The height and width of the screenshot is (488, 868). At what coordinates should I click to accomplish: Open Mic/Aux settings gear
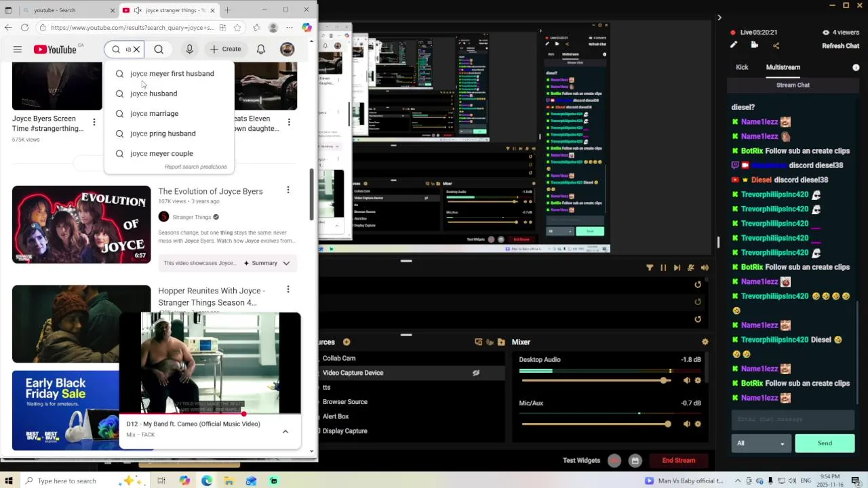[x=698, y=424]
